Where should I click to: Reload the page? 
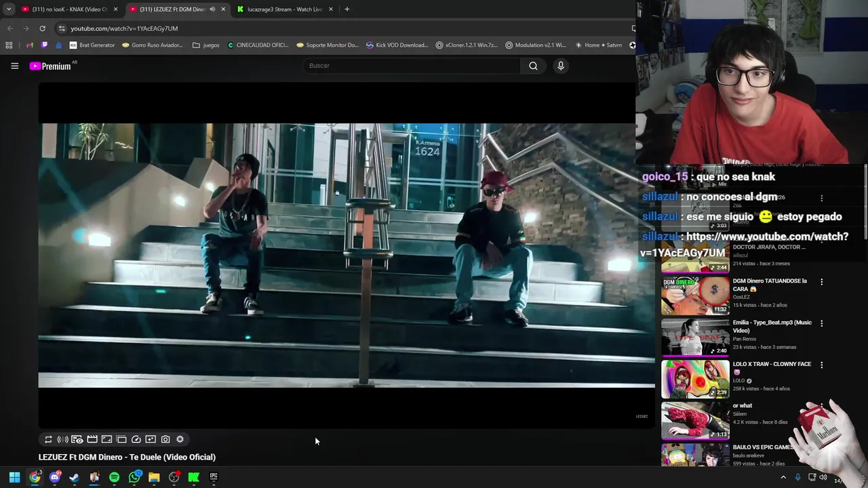(x=42, y=28)
